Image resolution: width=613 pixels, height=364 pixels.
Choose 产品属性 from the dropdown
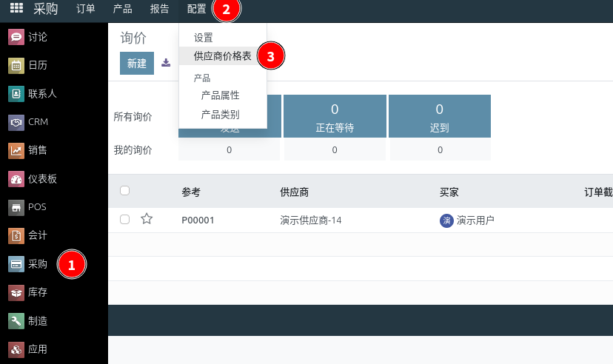[220, 95]
